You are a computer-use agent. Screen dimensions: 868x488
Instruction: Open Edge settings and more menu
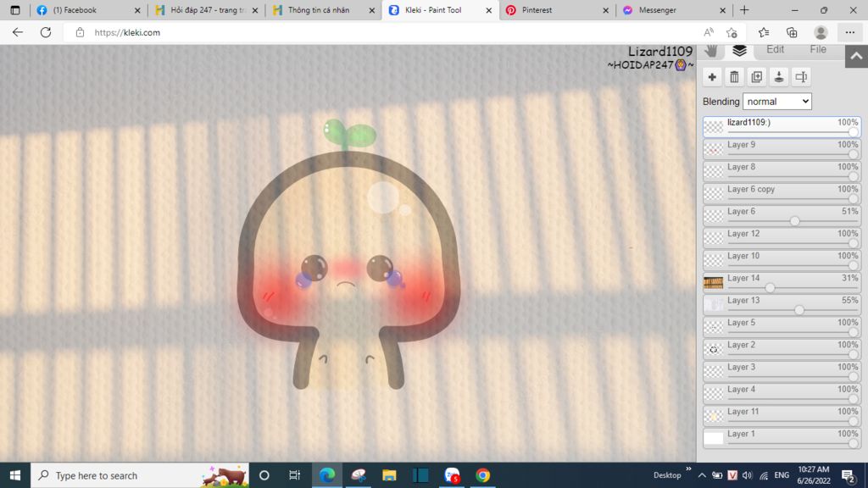pos(849,32)
